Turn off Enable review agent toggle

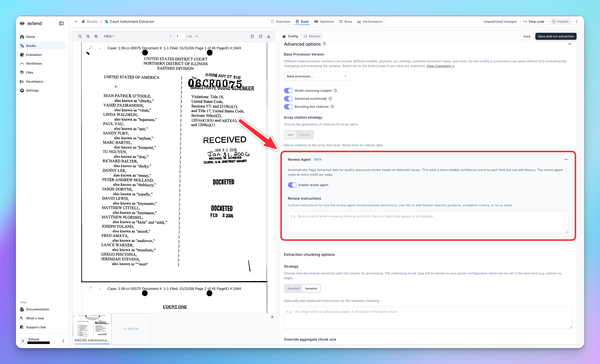(292, 185)
